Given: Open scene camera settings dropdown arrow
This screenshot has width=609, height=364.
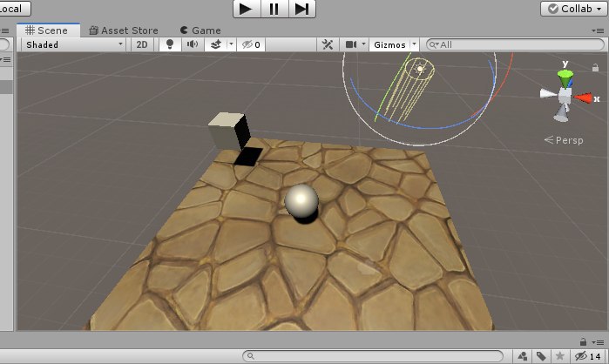Looking at the screenshot, I should [363, 44].
